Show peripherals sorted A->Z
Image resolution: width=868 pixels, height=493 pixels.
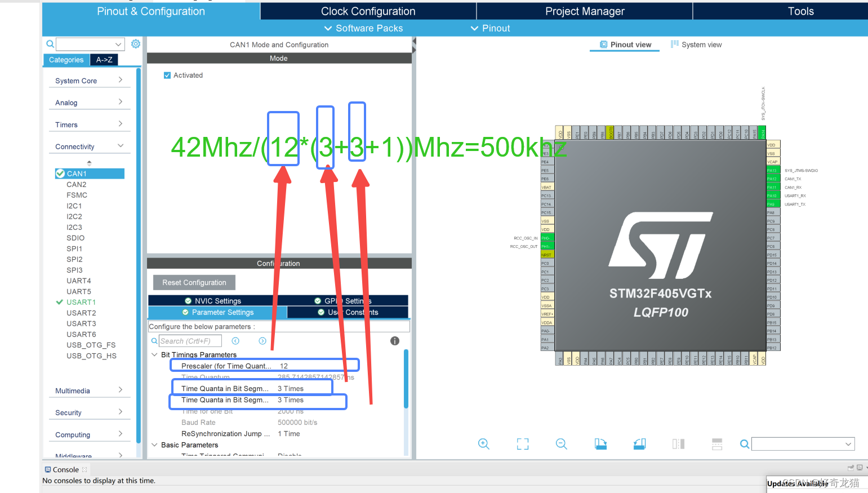pyautogui.click(x=104, y=60)
